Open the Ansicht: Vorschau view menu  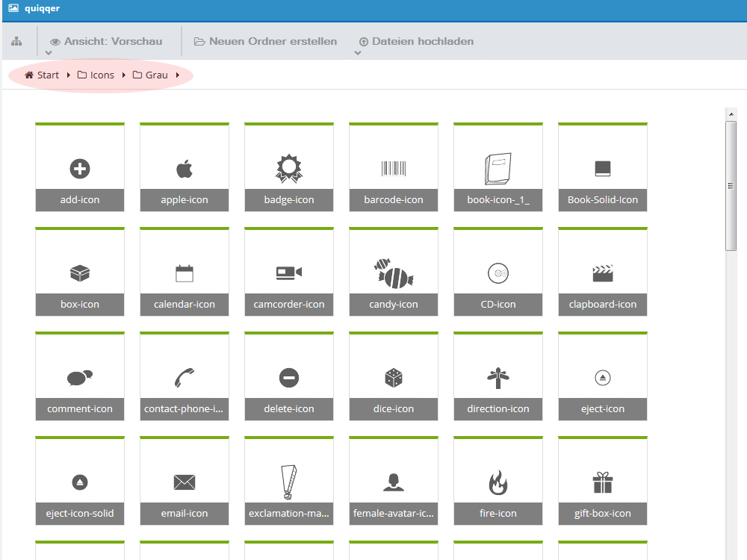pos(106,41)
